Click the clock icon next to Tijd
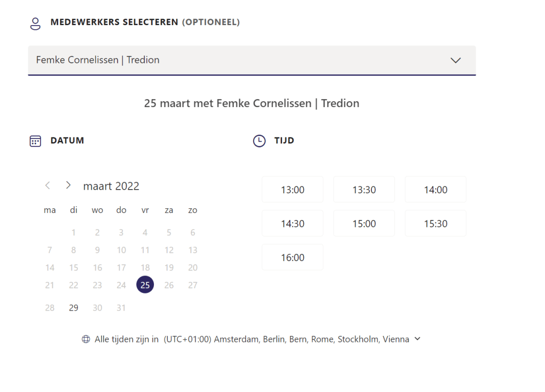This screenshot has height=392, width=545. click(x=259, y=141)
